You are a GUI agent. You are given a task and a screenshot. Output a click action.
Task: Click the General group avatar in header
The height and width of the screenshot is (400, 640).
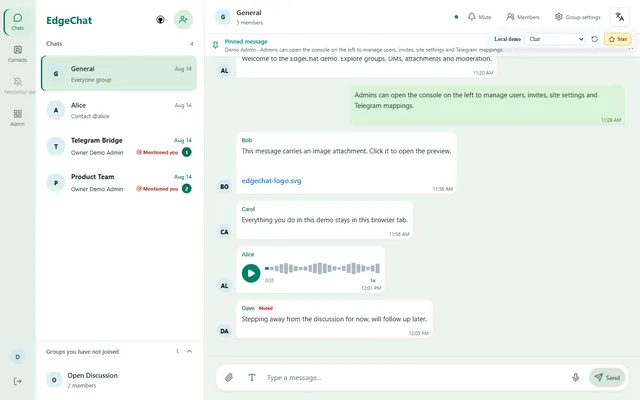pos(223,17)
